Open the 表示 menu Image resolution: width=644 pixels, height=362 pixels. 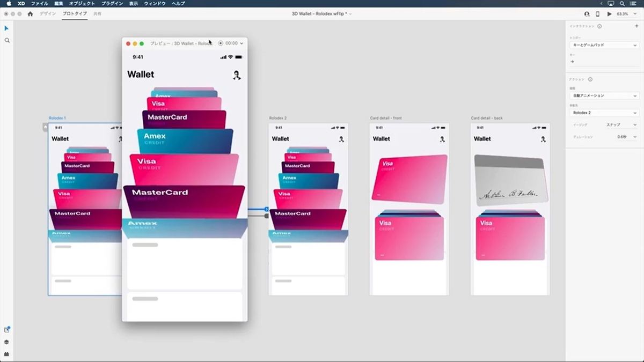(x=135, y=3)
